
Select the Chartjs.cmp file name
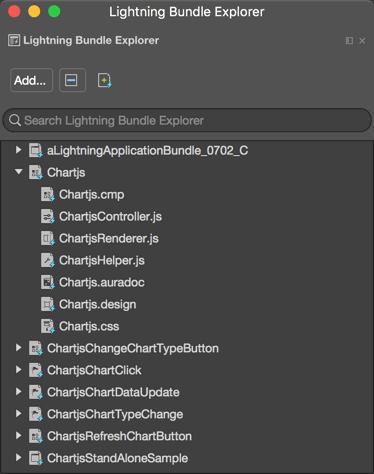tap(91, 195)
